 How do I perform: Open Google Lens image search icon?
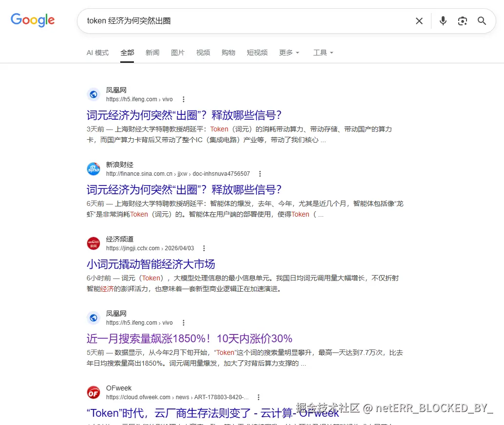(x=462, y=21)
